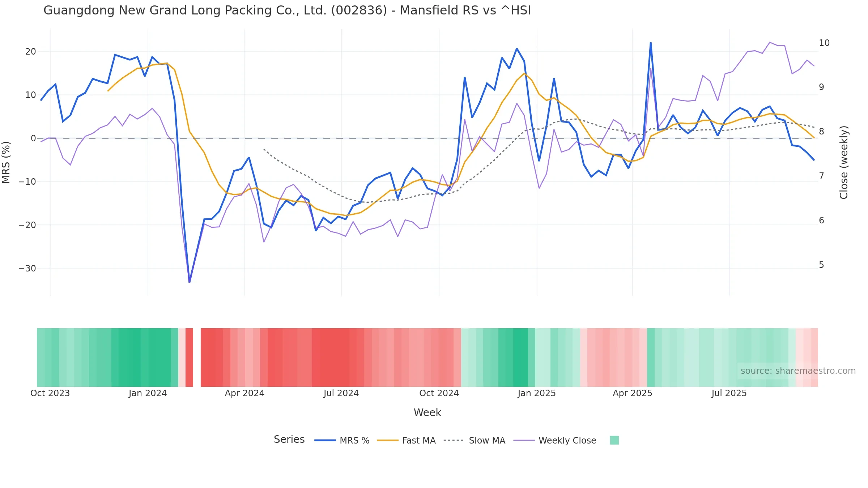Click the '5' tick on Close axis

(x=821, y=265)
